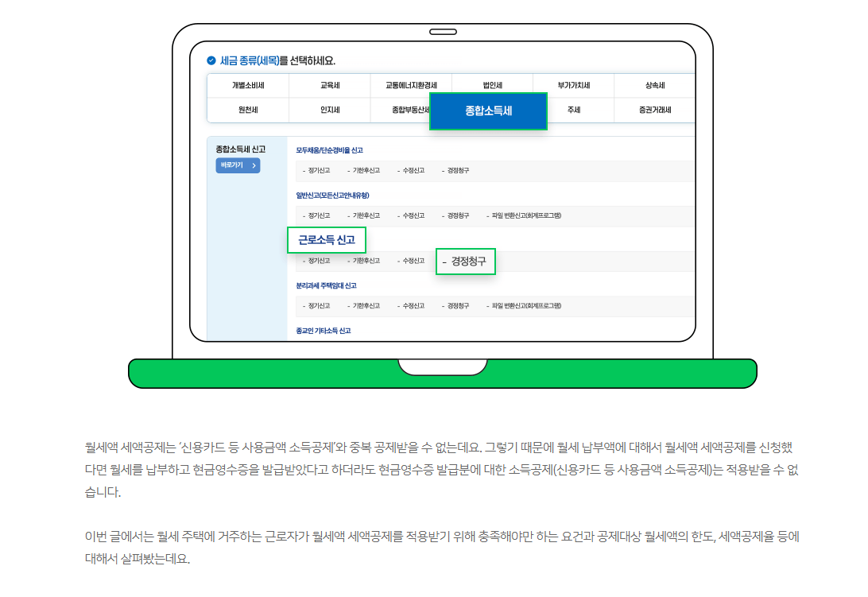This screenshot has width=868, height=597.
Task: Click the 개별소비세 tile
Action: point(247,84)
